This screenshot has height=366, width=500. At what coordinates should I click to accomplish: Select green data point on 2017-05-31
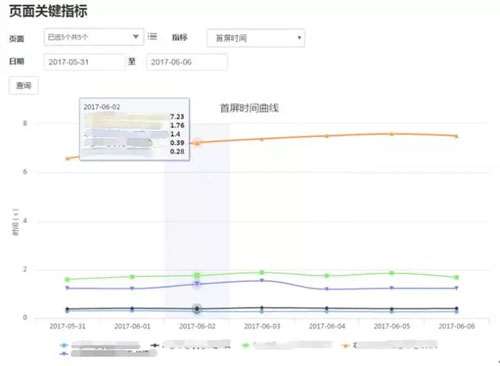click(67, 279)
